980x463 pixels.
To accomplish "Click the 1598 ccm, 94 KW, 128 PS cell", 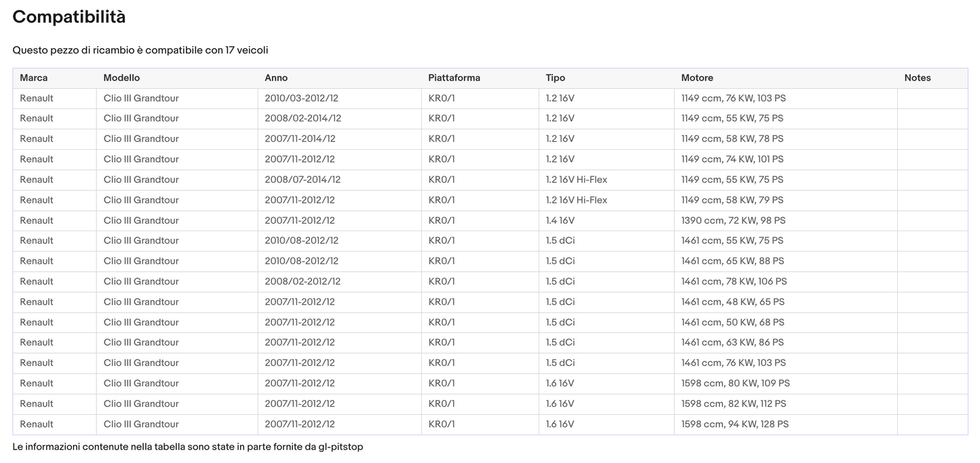I will click(x=734, y=424).
